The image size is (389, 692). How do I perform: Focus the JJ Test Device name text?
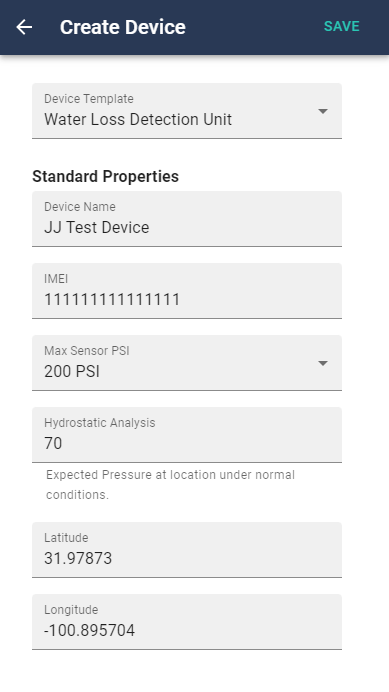[97, 228]
